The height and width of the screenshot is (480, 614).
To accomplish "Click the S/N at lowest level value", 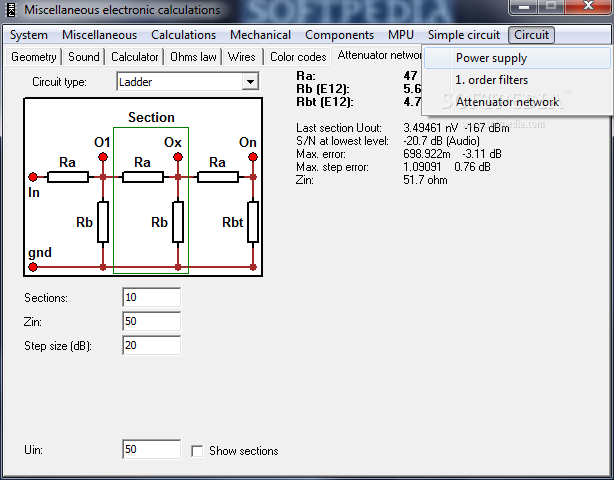I will pos(441,141).
